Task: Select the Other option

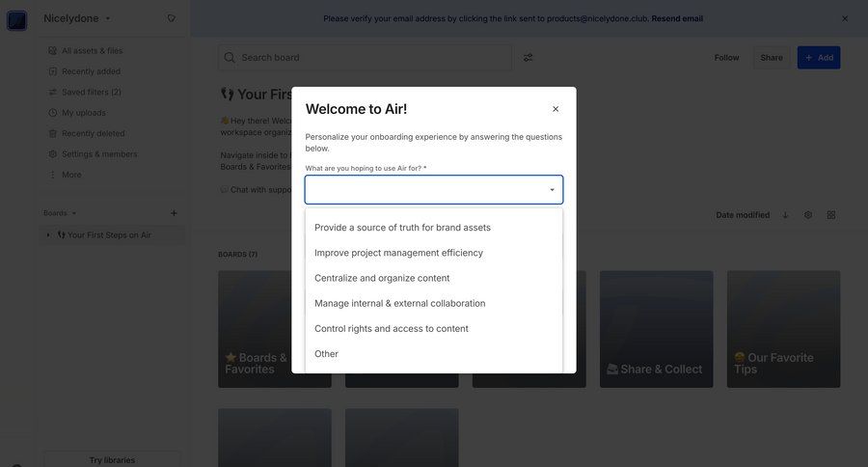Action: pyautogui.click(x=326, y=354)
